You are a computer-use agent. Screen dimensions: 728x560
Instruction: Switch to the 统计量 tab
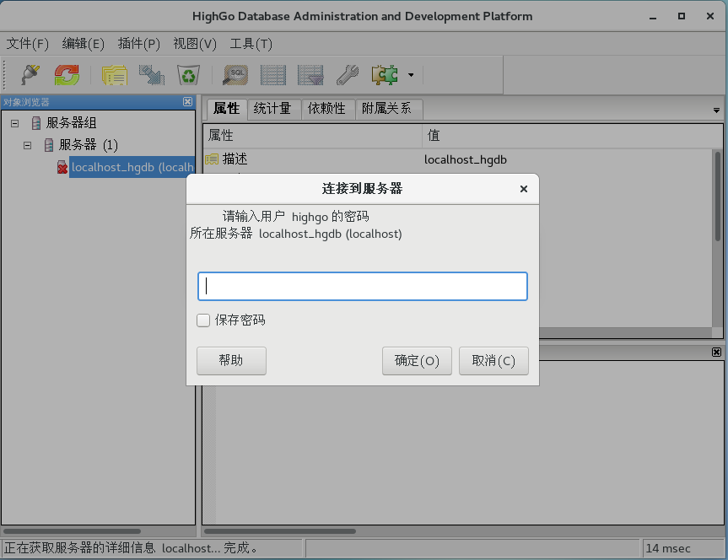(x=272, y=109)
